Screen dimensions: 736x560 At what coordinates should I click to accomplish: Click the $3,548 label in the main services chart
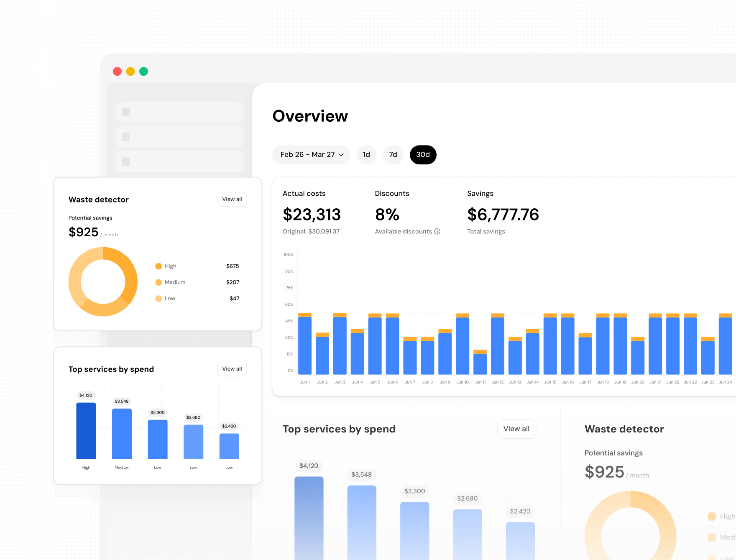[361, 474]
